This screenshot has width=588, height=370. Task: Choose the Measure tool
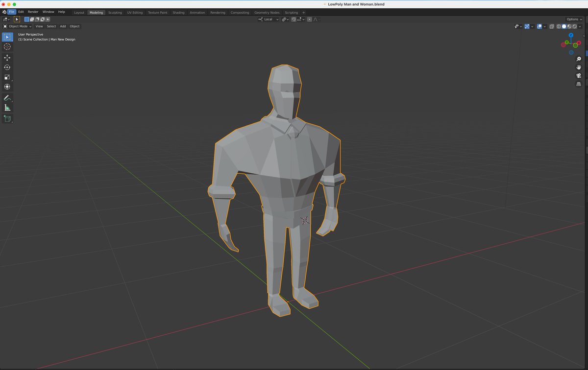coord(7,108)
